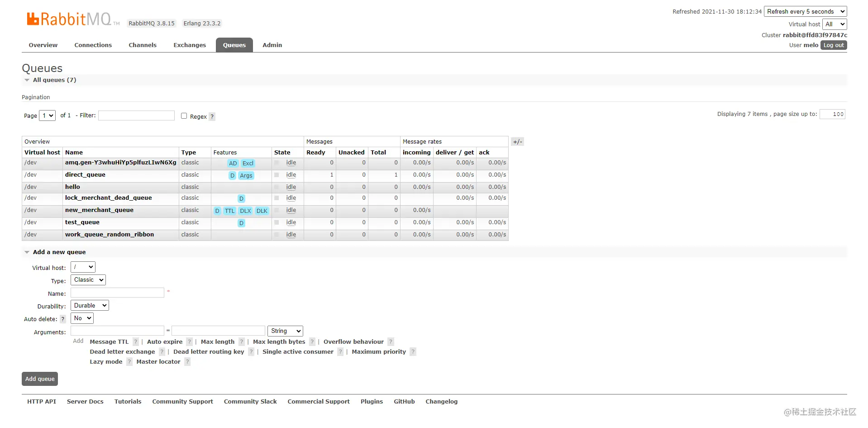Screen dimensions: 868x428
Task: Click the Args badge on direct_queue
Action: [x=246, y=176]
